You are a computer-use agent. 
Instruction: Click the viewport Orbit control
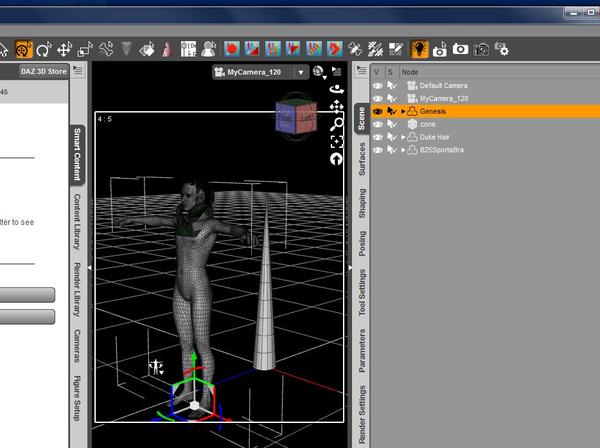click(x=337, y=90)
